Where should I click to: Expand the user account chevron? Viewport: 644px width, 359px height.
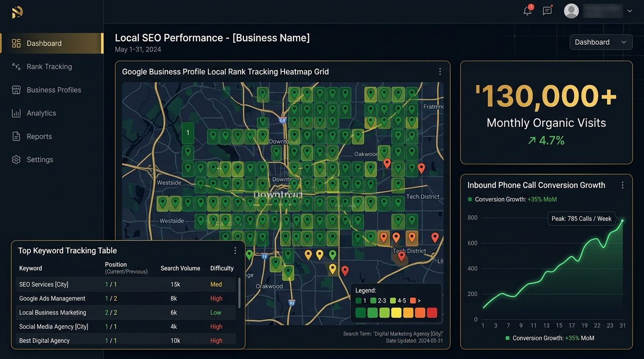coord(629,11)
